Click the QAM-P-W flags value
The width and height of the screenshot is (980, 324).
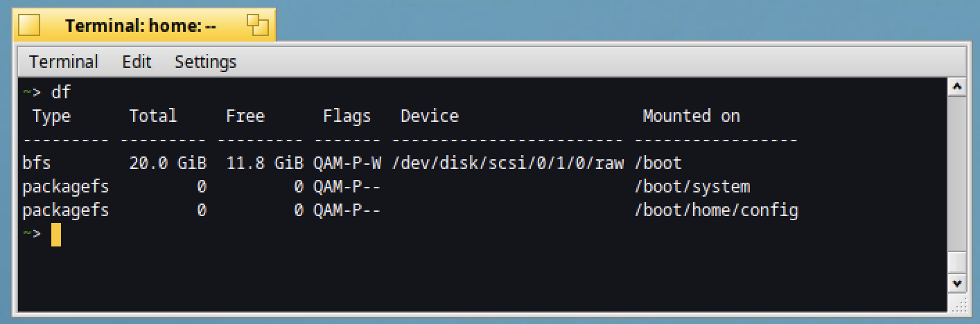point(347,163)
